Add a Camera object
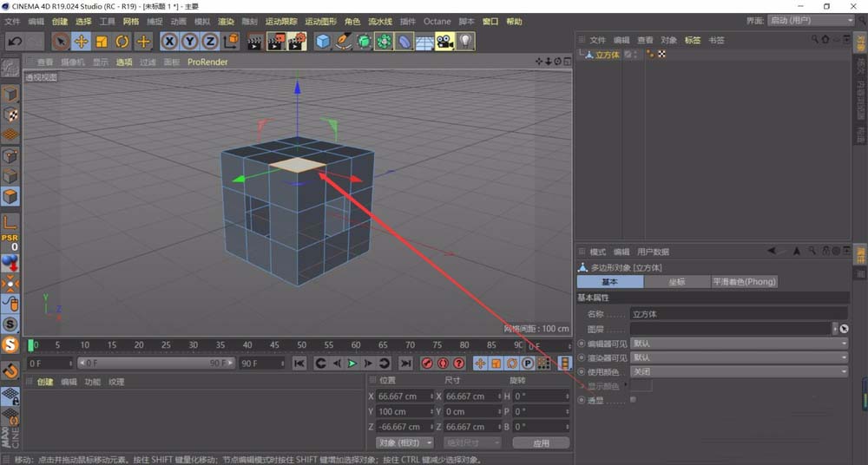 coord(445,42)
